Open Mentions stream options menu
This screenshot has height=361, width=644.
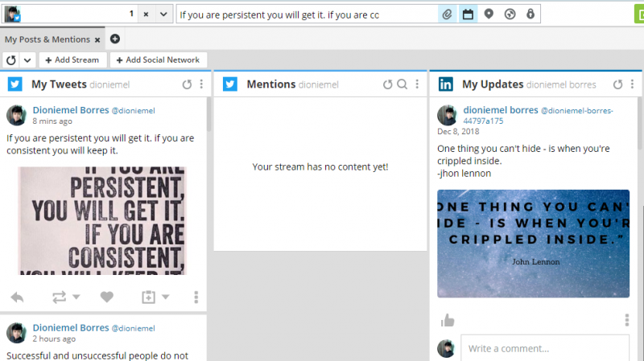point(417,84)
